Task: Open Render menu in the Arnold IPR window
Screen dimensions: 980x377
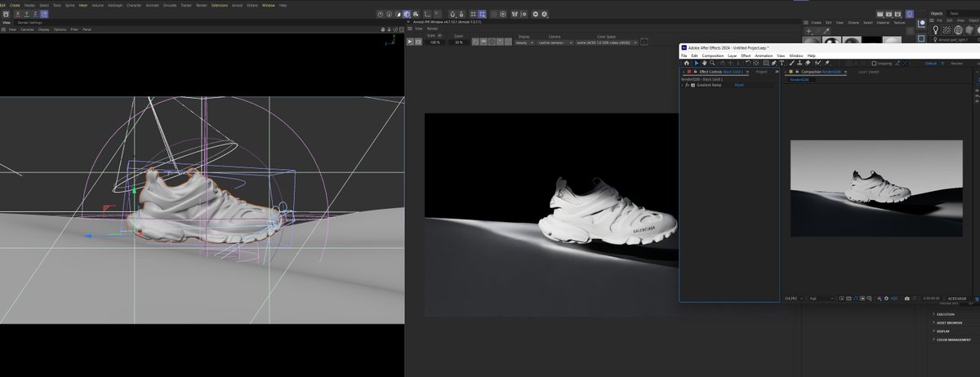Action: coord(432,29)
